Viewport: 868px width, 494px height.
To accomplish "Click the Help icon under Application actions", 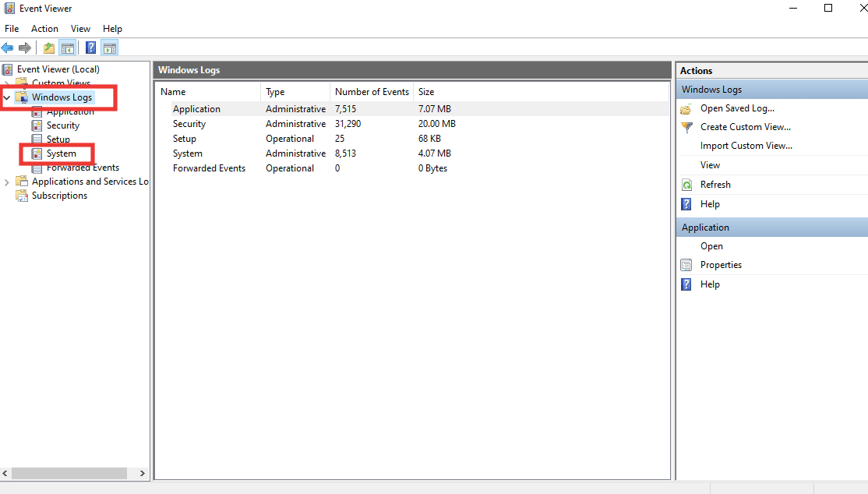I will (x=686, y=284).
